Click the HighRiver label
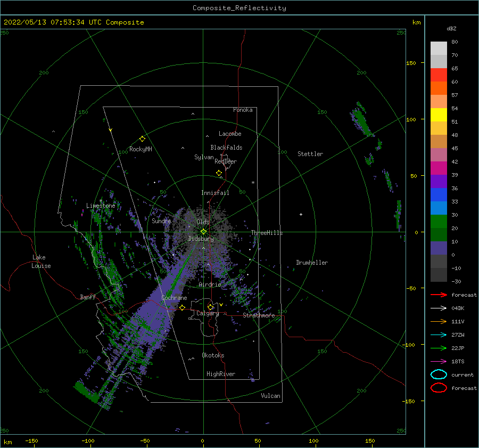This screenshot has width=479, height=448. pos(221,374)
